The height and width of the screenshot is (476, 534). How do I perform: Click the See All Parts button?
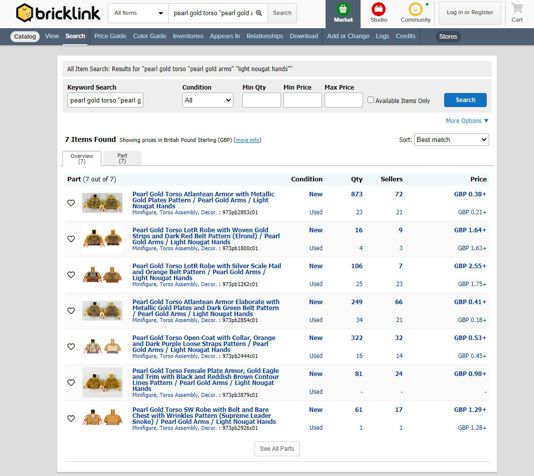pos(277,449)
